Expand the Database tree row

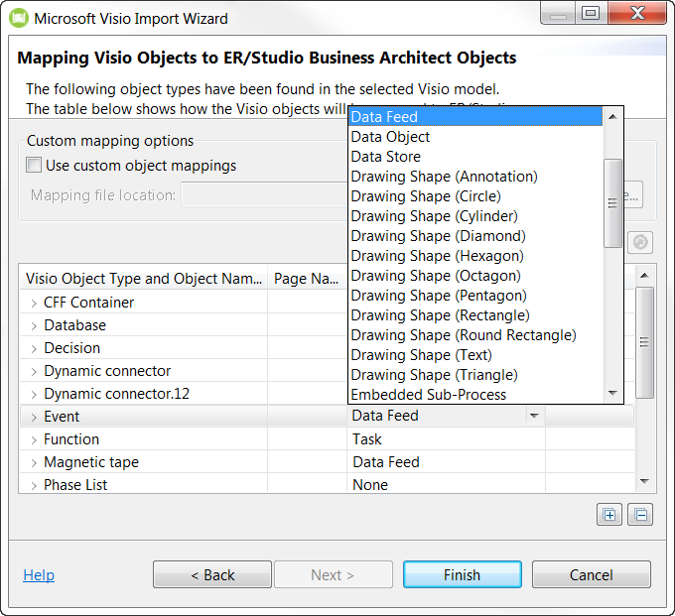34,325
